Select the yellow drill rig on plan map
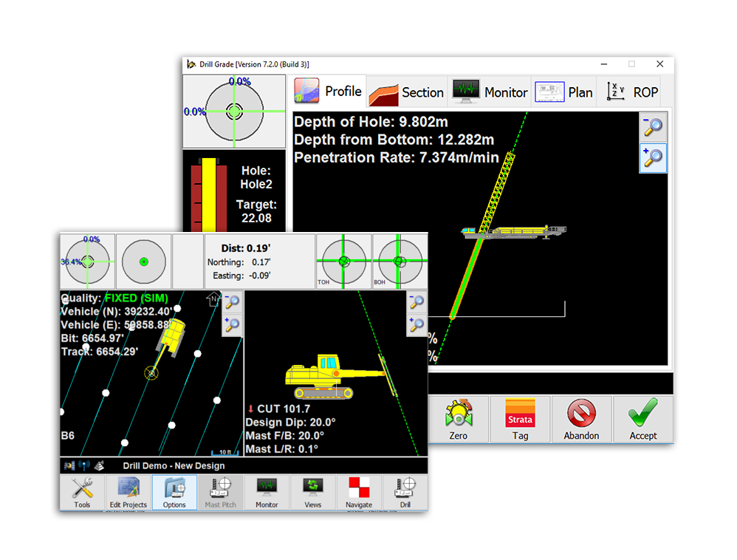 (x=173, y=335)
